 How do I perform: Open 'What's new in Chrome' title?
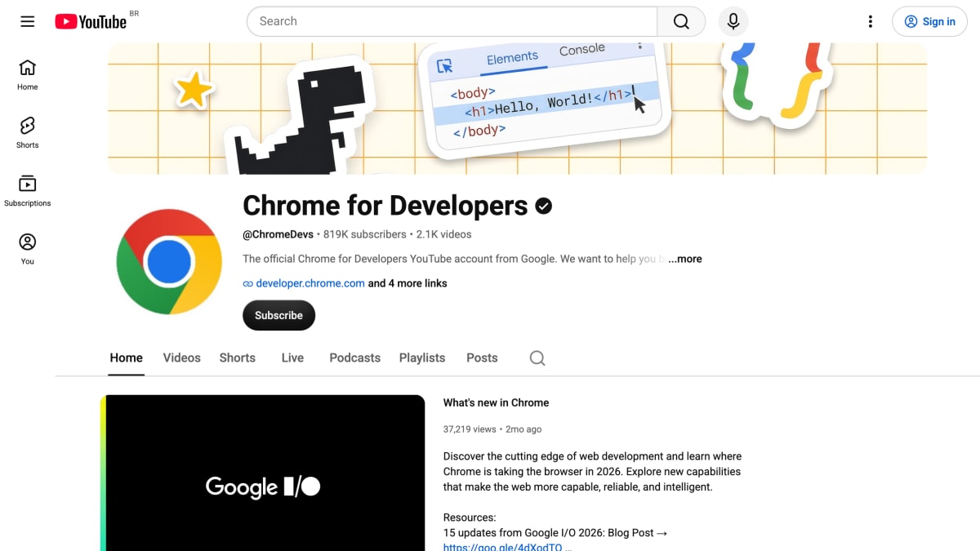point(496,402)
